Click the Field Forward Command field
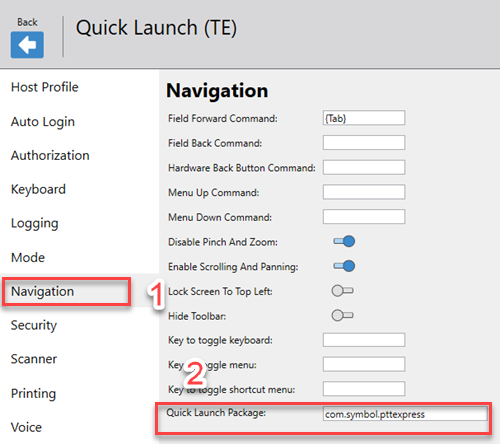Viewport: 500px width, 444px height. pos(364,118)
